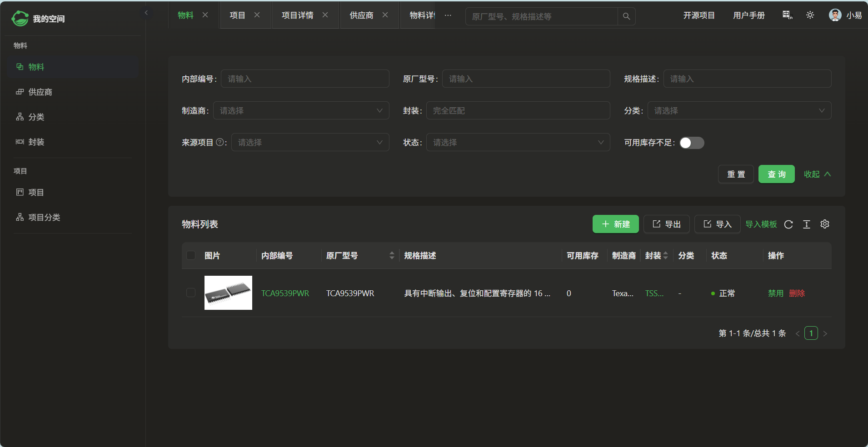Screen dimensions: 868x447
Task: Collapse filters using 收起 expander
Action: point(817,174)
